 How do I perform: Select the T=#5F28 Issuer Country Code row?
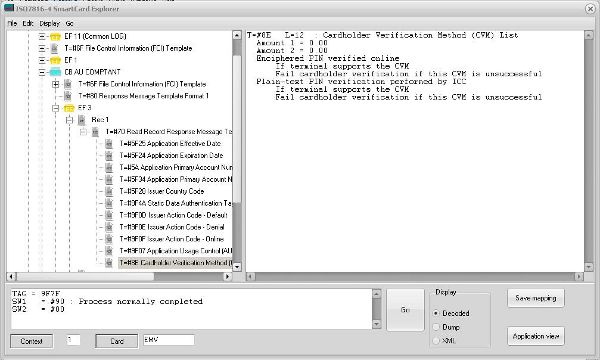point(161,191)
